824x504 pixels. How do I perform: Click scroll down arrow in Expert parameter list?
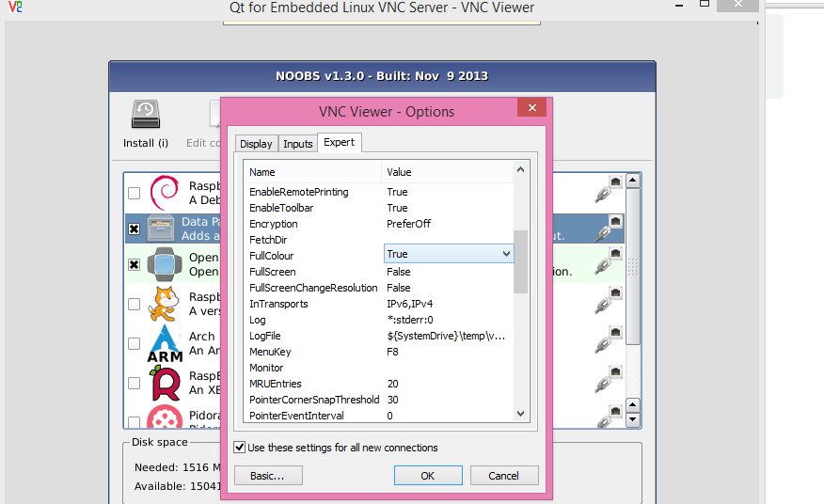click(520, 414)
